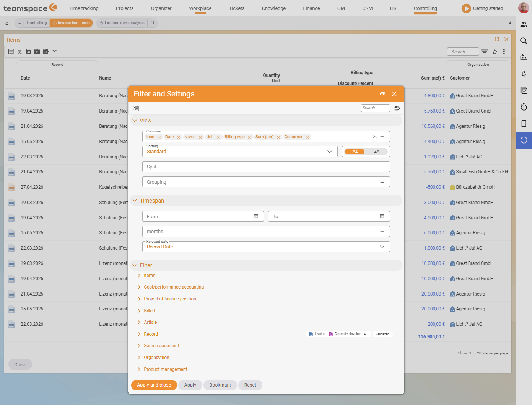This screenshot has height=405, width=532.
Task: Open the From date calendar picker
Action: (x=256, y=216)
